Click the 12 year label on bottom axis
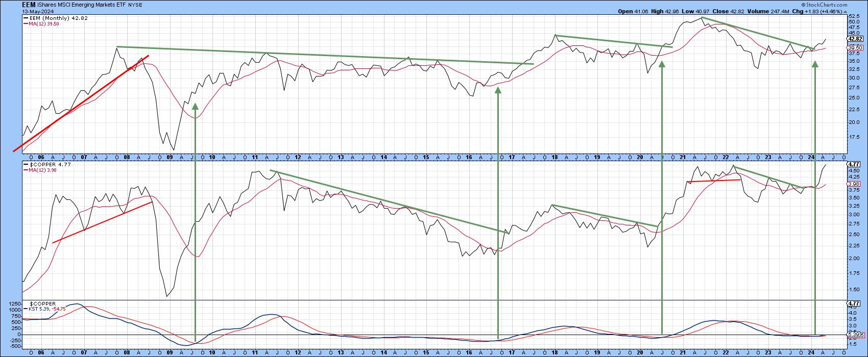The width and height of the screenshot is (868, 357). pos(298,352)
